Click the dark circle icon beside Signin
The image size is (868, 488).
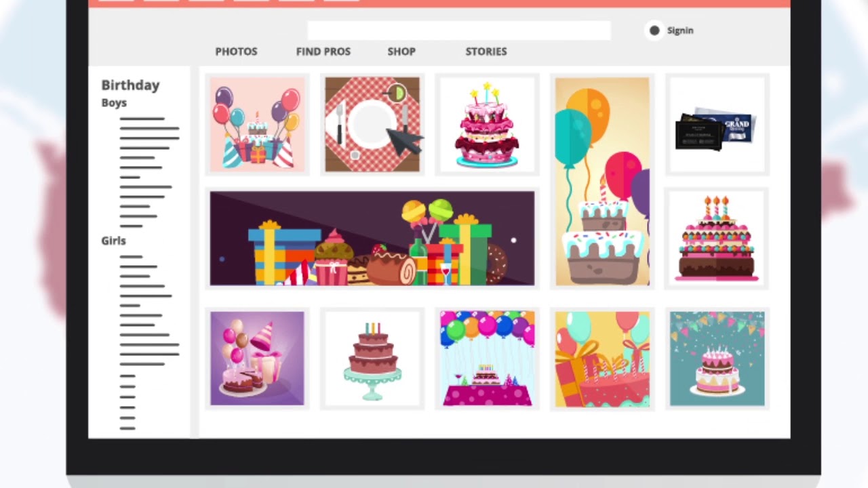coord(654,30)
